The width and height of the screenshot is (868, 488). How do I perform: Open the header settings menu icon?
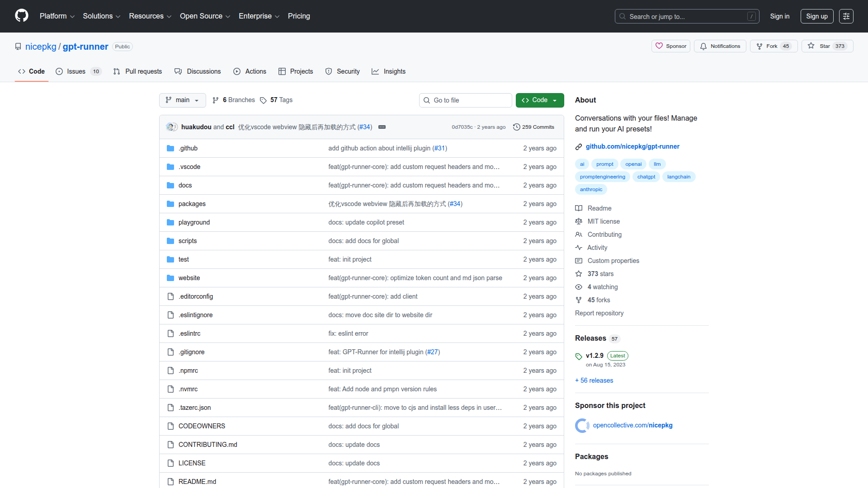846,16
